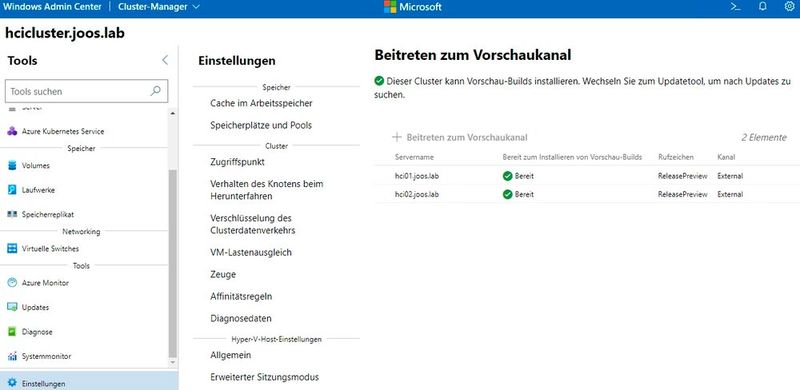Open Zeuge settings
Screen dimensions: 800x390
coord(223,274)
